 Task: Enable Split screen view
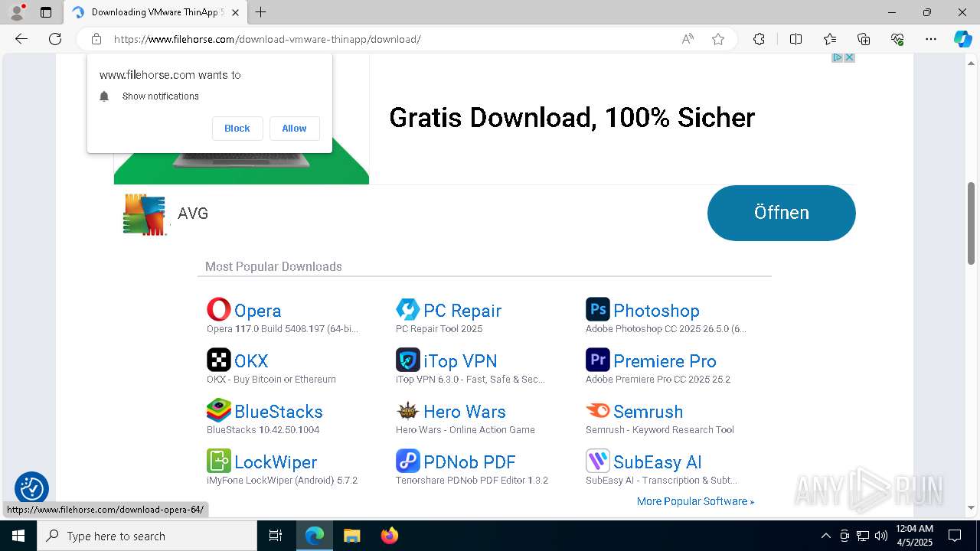point(795,39)
